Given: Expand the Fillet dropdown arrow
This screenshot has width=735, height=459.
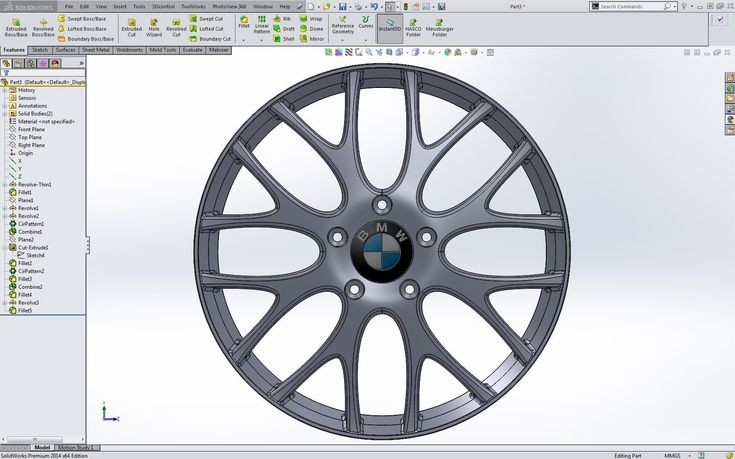Looking at the screenshot, I should point(244,40).
